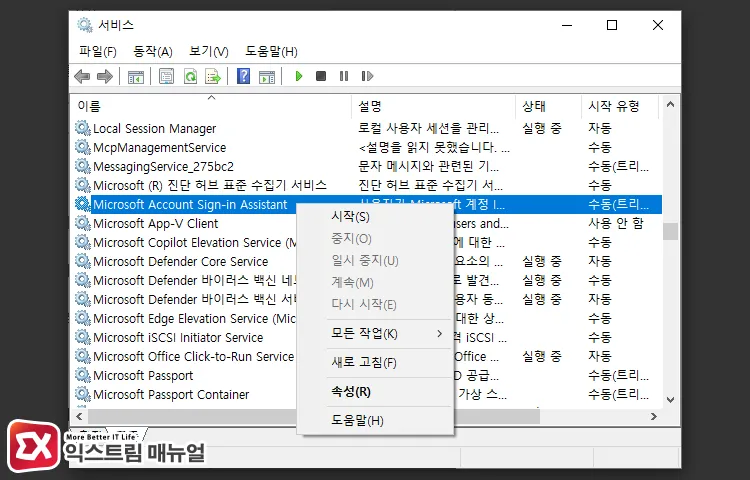Open the 도움말(H) menu in menu bar

271,52
